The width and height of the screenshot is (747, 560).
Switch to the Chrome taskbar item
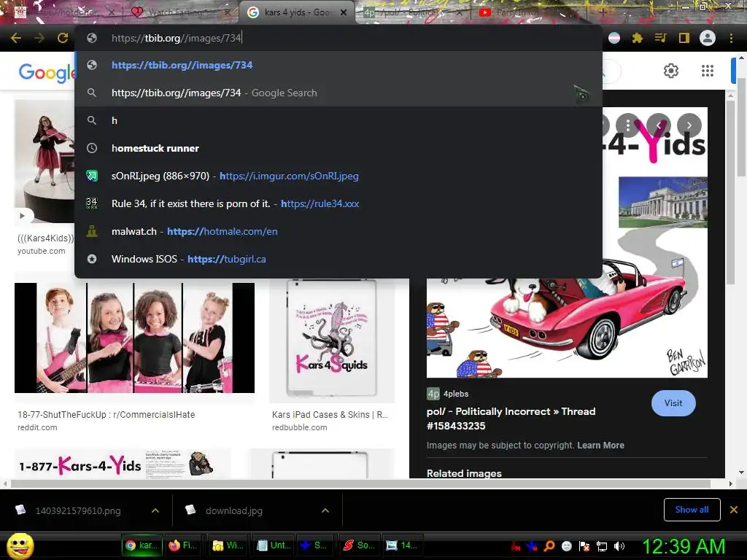tap(142, 545)
